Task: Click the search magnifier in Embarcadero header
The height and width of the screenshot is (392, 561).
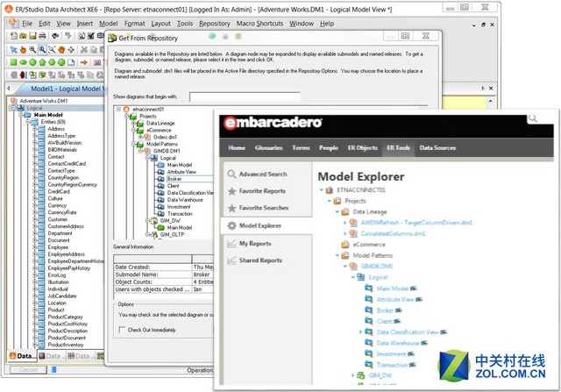Action: tap(533, 118)
